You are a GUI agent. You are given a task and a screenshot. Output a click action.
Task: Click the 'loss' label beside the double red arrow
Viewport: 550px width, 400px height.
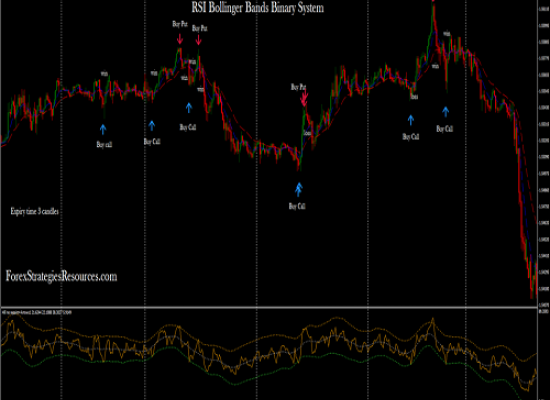pos(307,133)
